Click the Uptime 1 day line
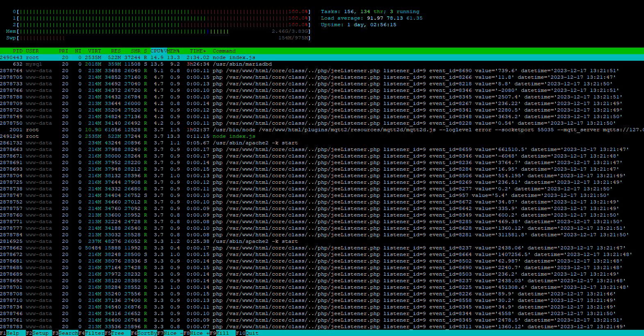 coord(359,25)
